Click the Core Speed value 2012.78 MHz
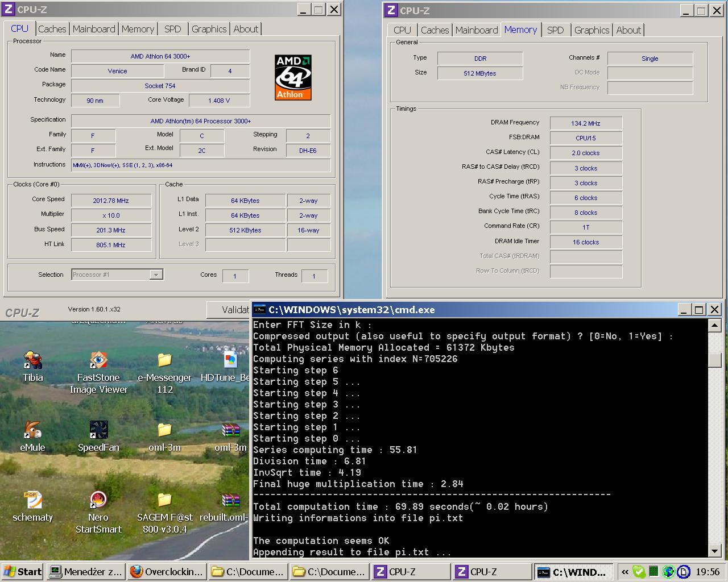The height and width of the screenshot is (582, 728). tap(111, 201)
